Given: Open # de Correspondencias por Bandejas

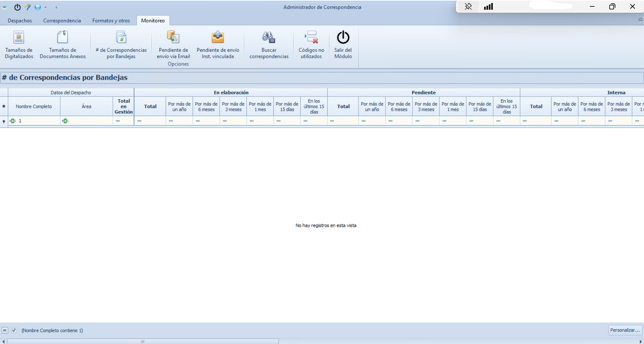Looking at the screenshot, I should point(121,44).
